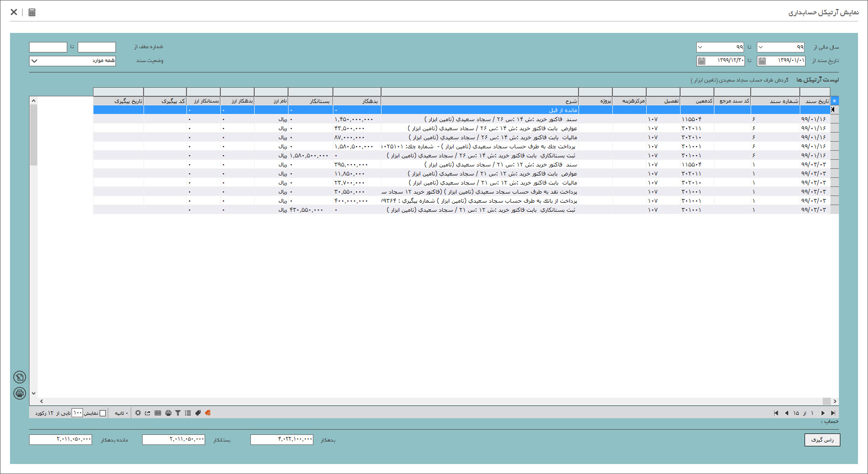
Task: Click the blue asterisk grid corner selector
Action: (834, 101)
